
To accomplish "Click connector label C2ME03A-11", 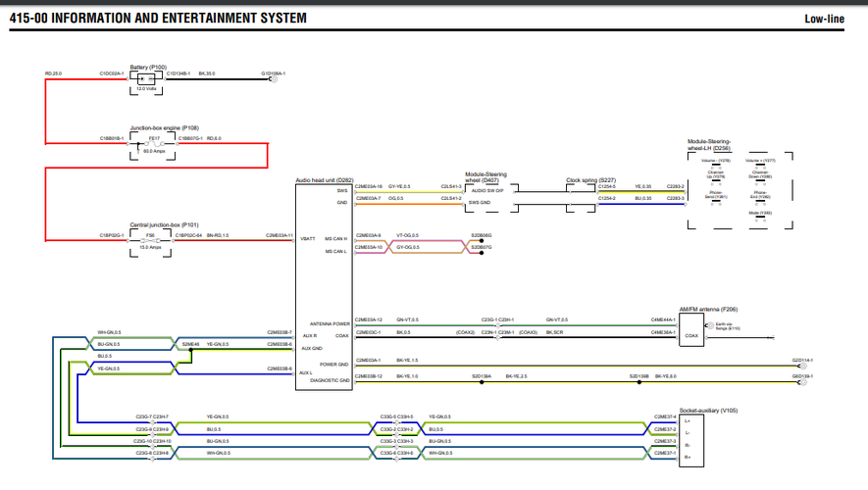I will (x=279, y=235).
